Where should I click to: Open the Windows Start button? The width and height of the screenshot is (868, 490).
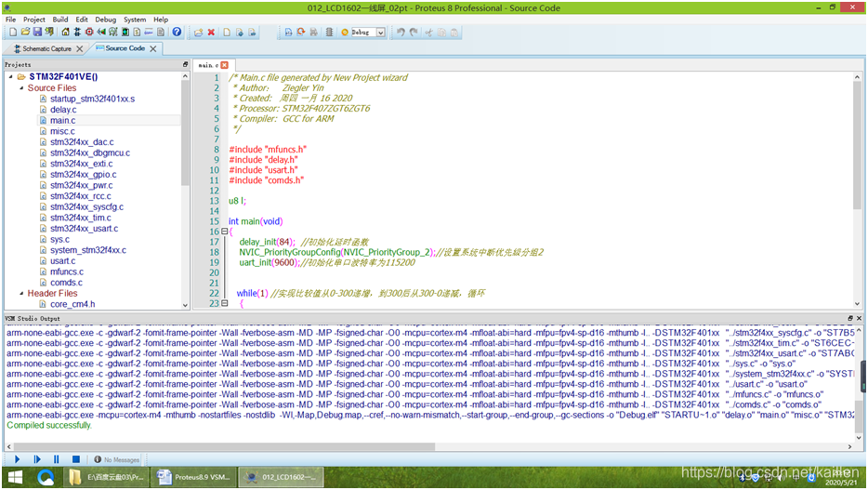pos(15,477)
